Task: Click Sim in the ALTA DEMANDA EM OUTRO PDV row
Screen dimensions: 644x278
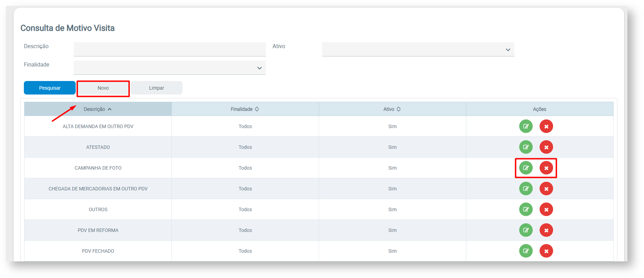Action: pos(392,126)
